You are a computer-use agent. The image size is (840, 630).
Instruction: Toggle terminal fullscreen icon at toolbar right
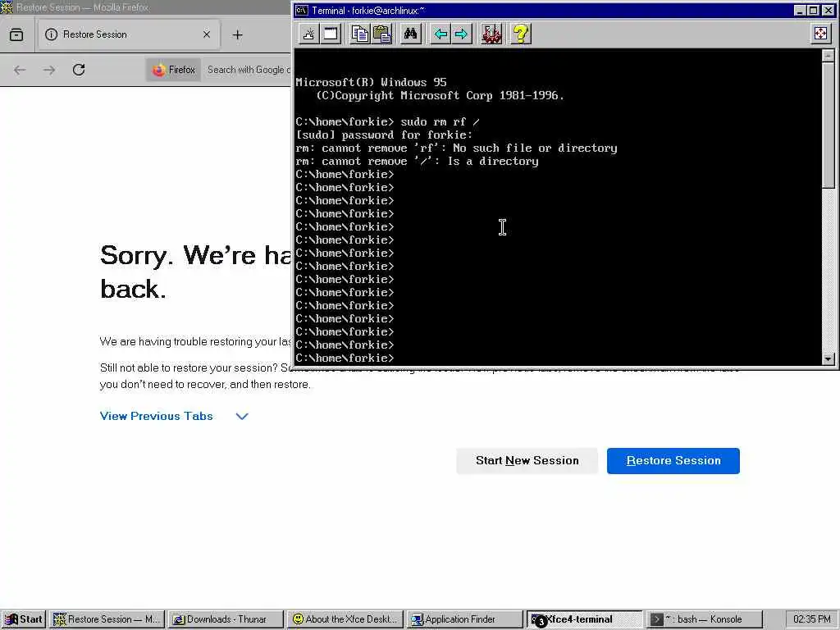pos(820,34)
